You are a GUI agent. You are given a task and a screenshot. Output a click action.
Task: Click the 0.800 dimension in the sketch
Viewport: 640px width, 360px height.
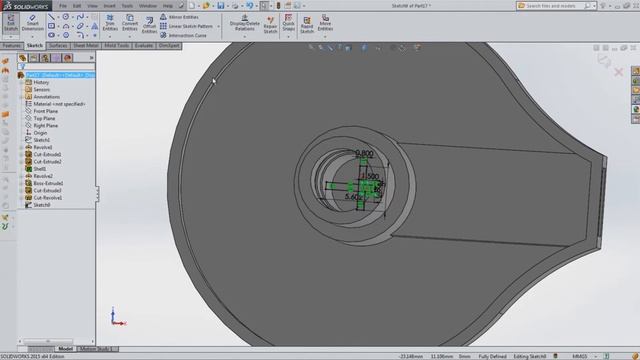point(364,153)
